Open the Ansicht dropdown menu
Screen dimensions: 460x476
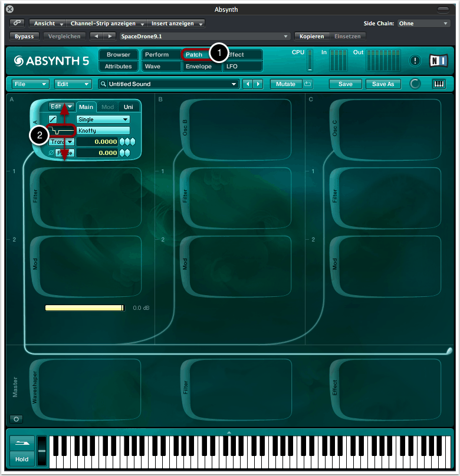[47, 24]
